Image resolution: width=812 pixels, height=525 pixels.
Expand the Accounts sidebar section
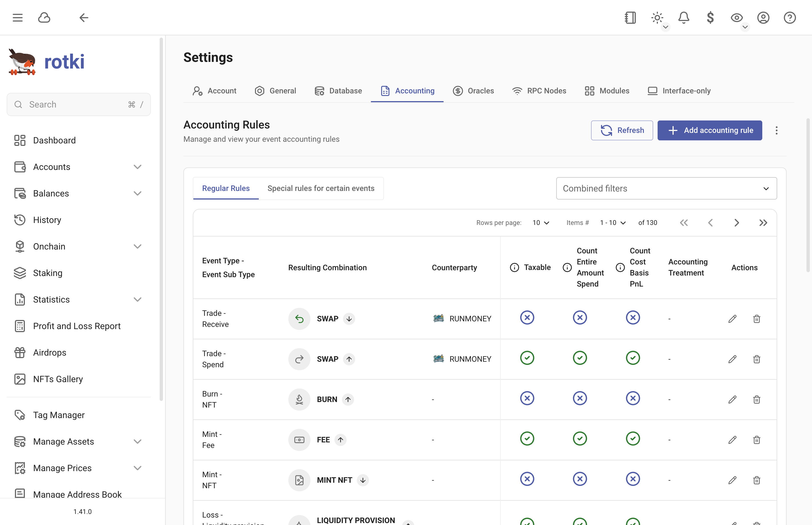click(x=79, y=167)
